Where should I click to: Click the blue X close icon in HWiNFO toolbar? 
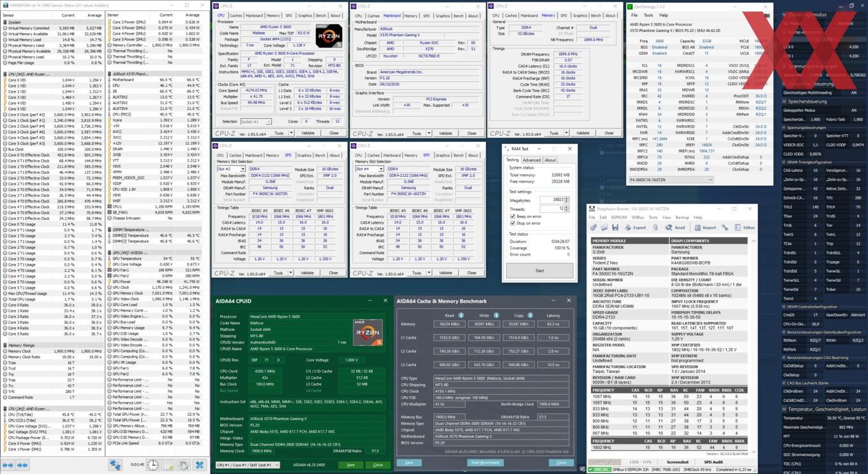[x=199, y=465]
